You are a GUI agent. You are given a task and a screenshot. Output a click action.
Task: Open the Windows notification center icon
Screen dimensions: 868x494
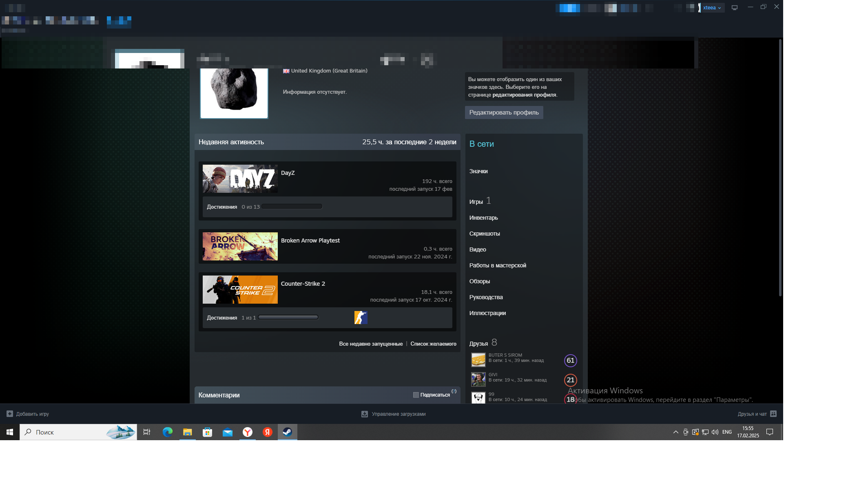[770, 432]
